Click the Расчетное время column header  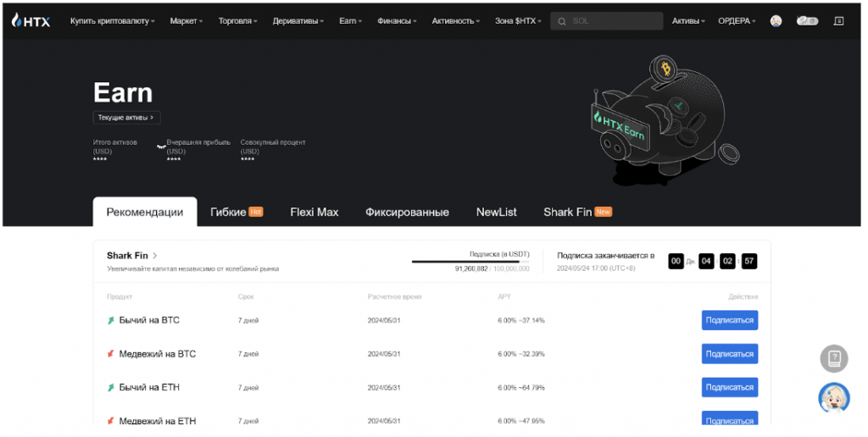coord(395,297)
